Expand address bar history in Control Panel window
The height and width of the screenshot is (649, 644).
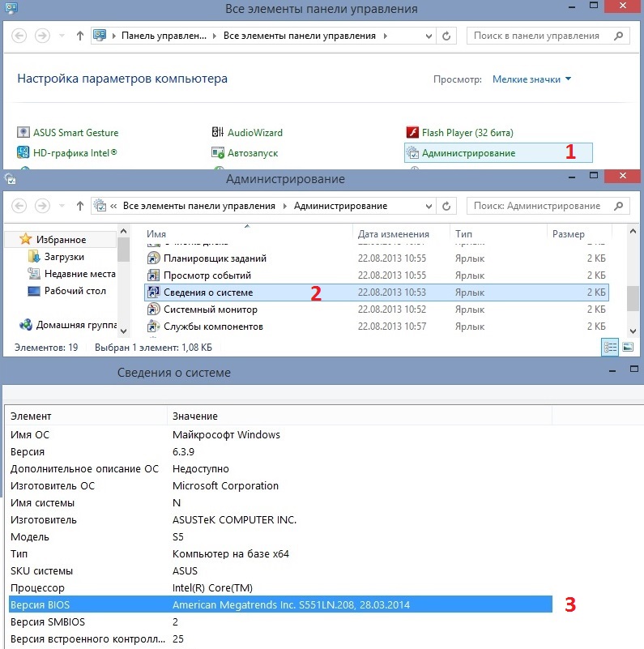(x=429, y=36)
